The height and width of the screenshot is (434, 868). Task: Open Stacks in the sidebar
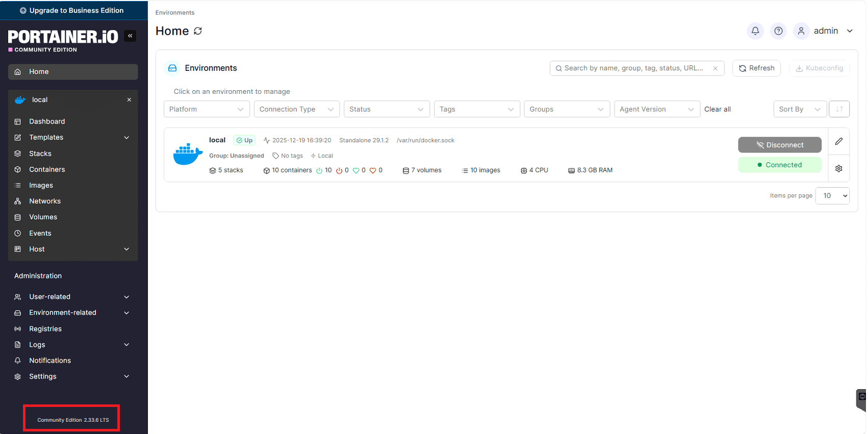40,154
